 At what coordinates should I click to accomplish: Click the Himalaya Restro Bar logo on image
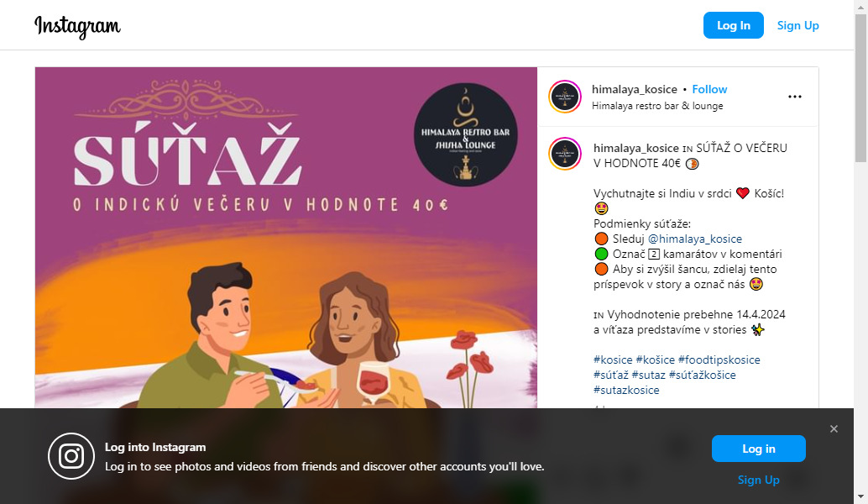466,134
